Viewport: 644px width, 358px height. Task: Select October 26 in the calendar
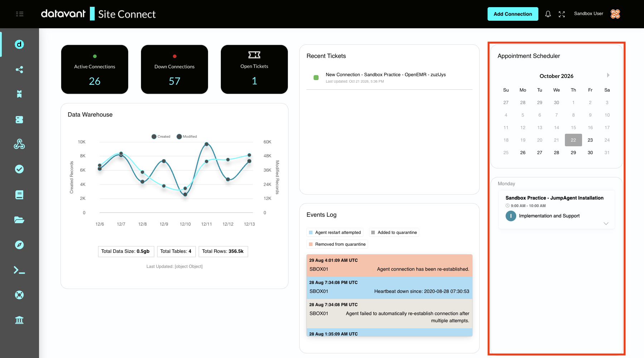[523, 153]
